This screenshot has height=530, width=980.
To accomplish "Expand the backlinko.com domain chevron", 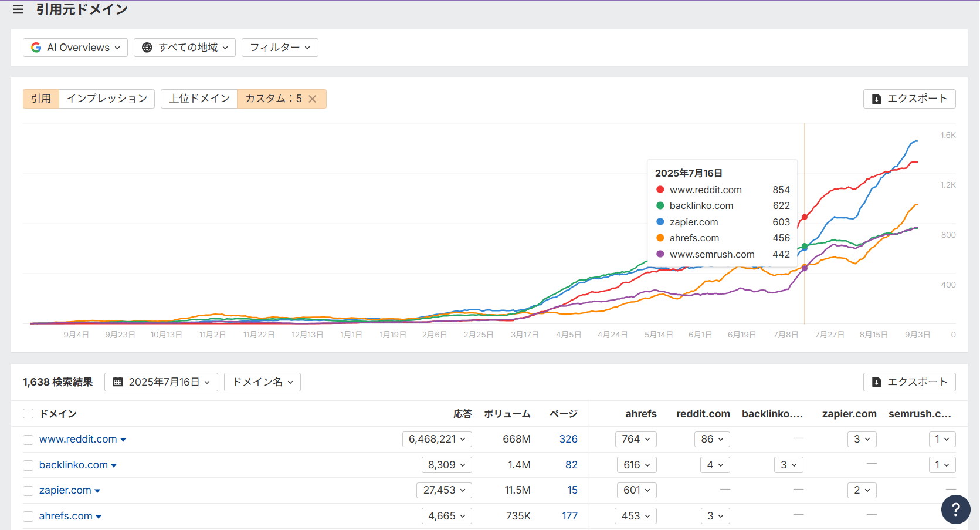I will pos(116,465).
